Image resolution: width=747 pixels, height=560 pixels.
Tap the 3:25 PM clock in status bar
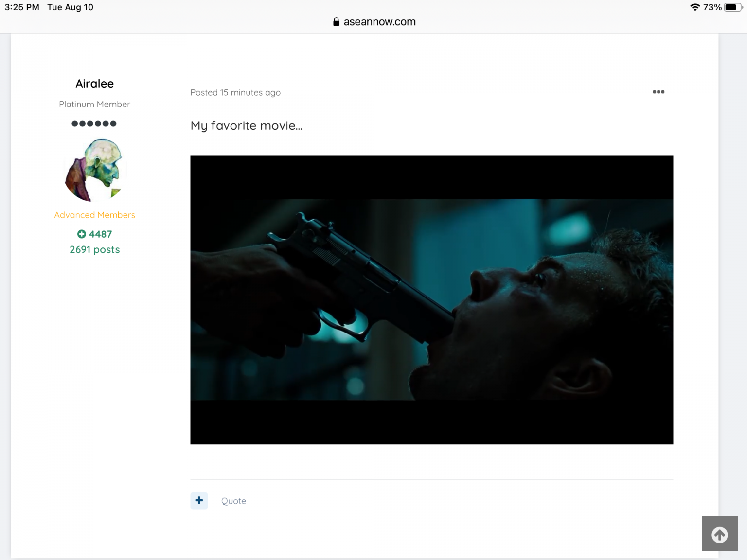[x=22, y=7]
